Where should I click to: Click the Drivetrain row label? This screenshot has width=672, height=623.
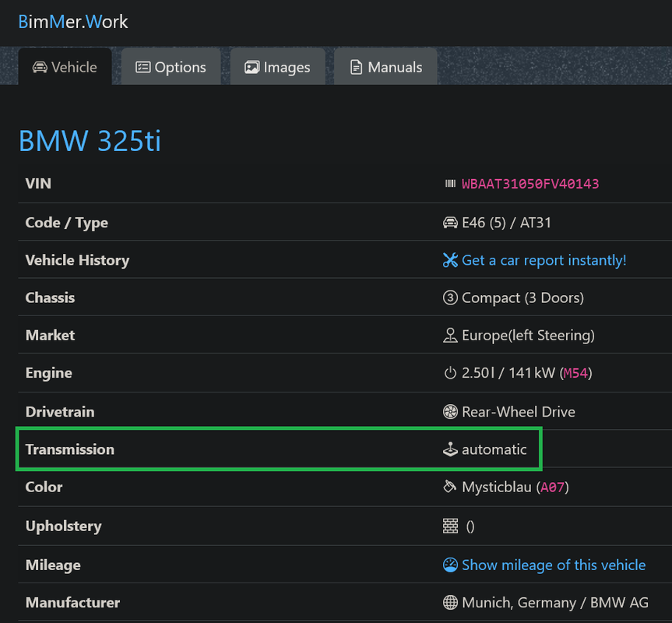click(60, 412)
